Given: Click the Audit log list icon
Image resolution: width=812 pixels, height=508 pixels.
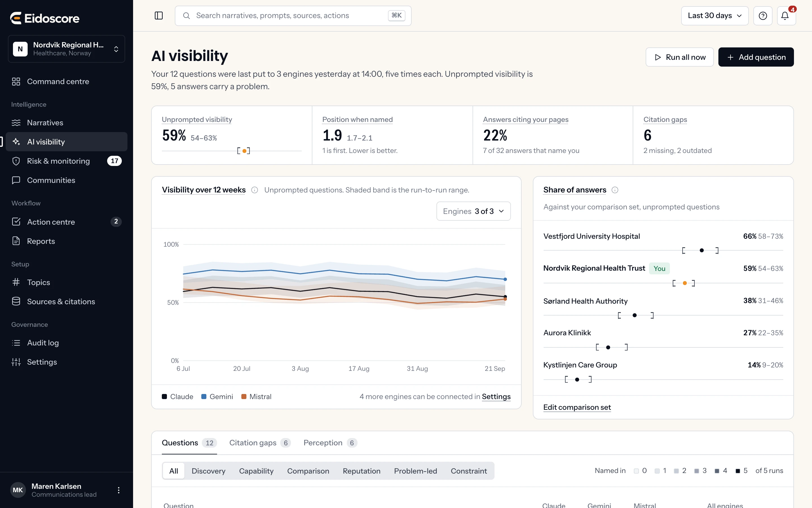Looking at the screenshot, I should click(16, 343).
